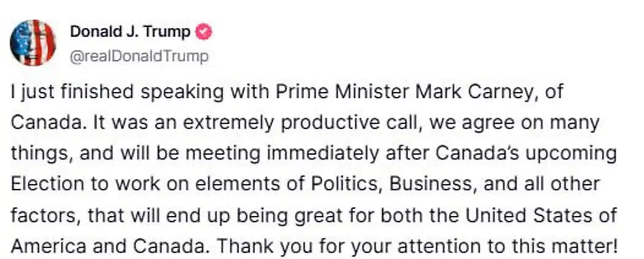Open the American flag profile avatar
The width and height of the screenshot is (644, 259).
point(33,43)
